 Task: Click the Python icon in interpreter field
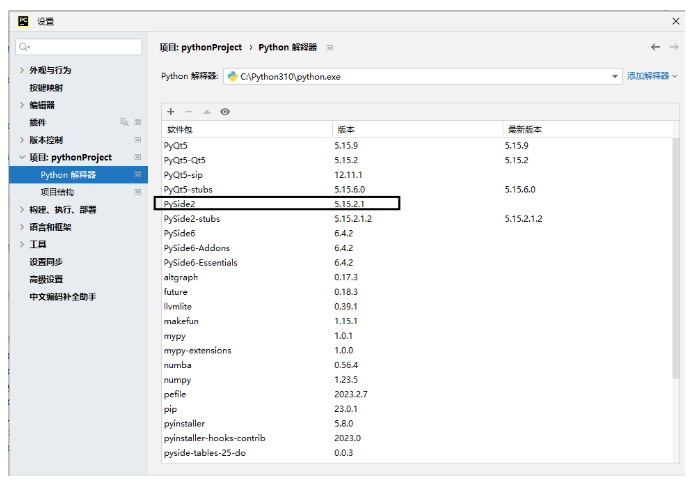coord(232,76)
